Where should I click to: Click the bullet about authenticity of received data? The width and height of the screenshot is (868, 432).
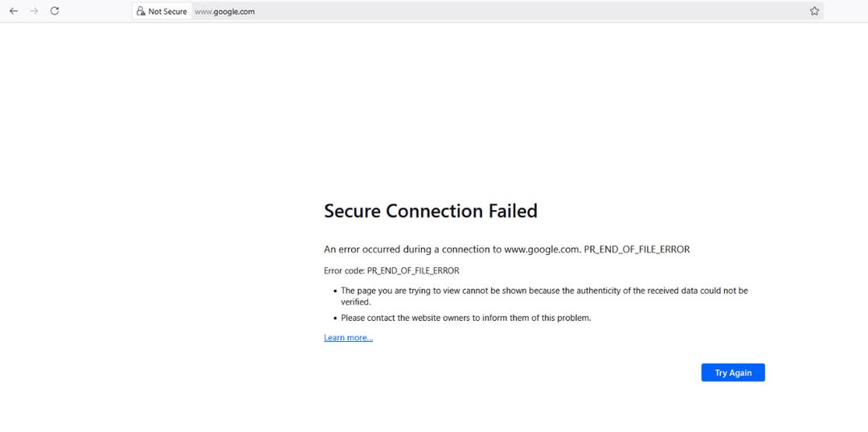click(x=544, y=296)
